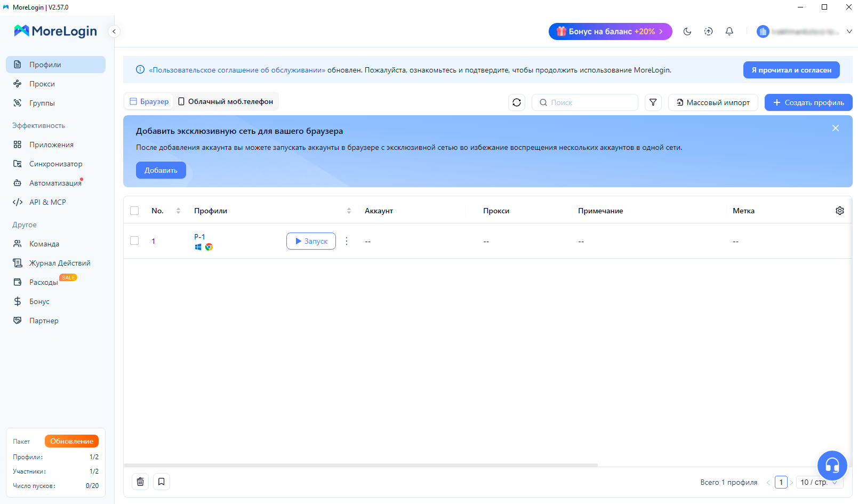The width and height of the screenshot is (858, 504).
Task: Launch profile P-1 with Запуск
Action: pyautogui.click(x=311, y=241)
